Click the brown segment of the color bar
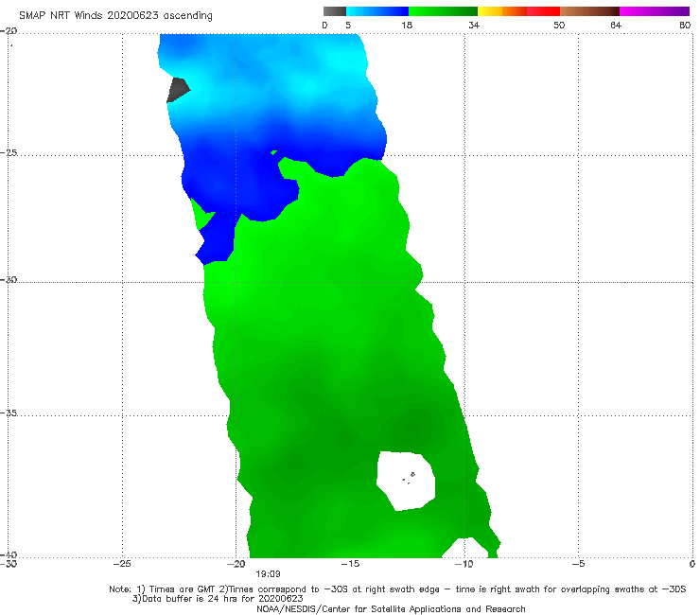Viewport: 700px width, 615px height. (x=589, y=11)
